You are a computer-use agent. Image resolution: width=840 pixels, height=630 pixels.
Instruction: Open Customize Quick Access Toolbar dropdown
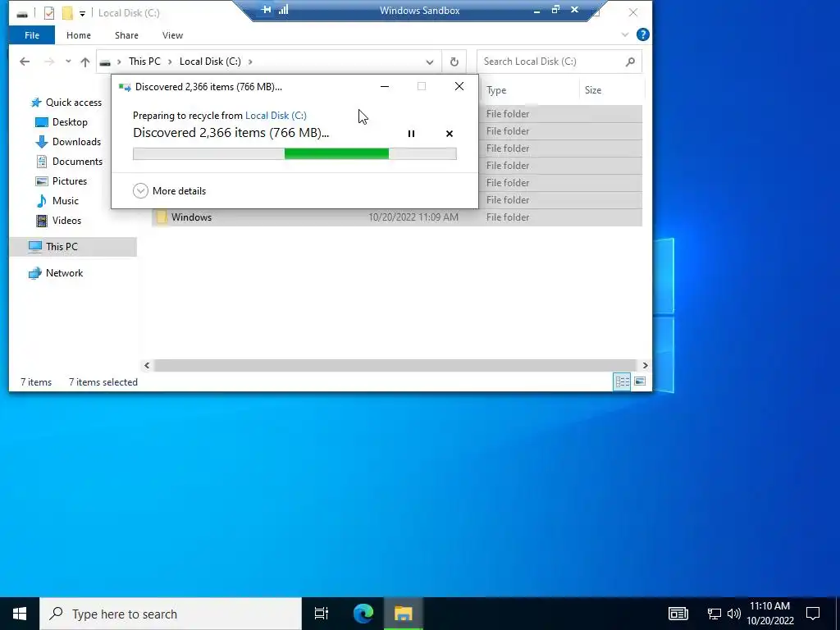82,13
